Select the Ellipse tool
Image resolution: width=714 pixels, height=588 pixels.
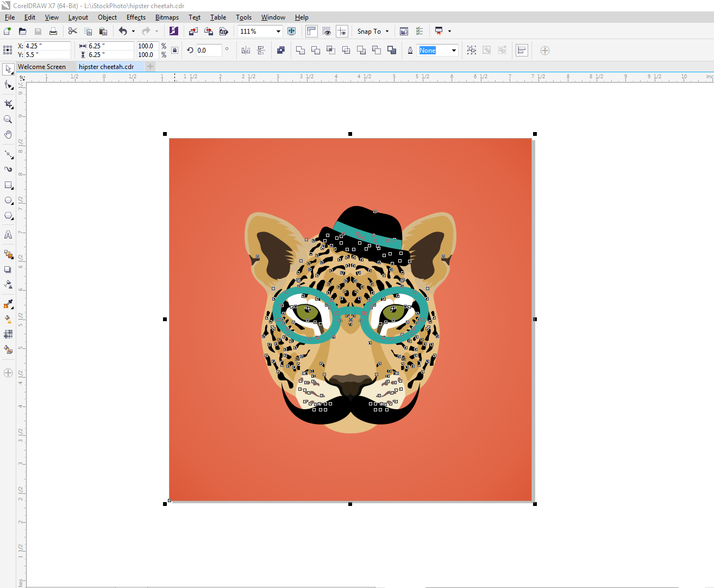[x=8, y=200]
